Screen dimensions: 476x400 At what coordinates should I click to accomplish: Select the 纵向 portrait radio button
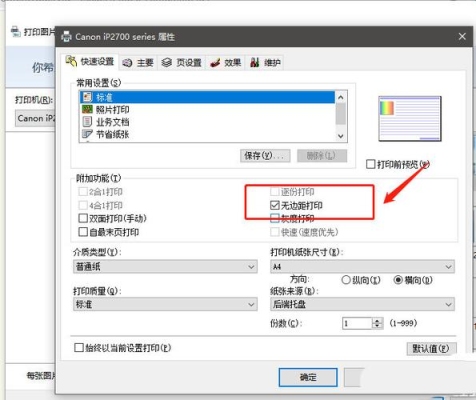tap(346, 280)
